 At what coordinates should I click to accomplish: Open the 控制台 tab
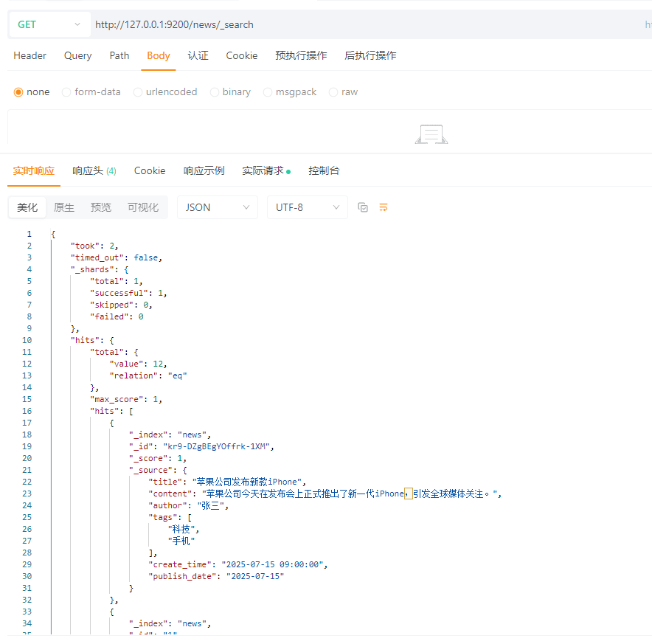tap(324, 171)
